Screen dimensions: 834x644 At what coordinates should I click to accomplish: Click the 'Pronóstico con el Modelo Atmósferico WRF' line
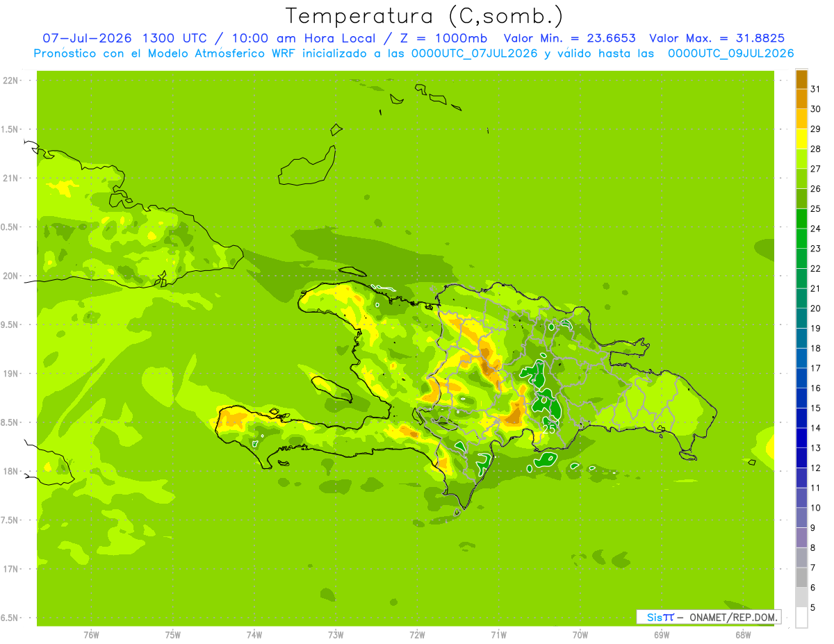165,53
